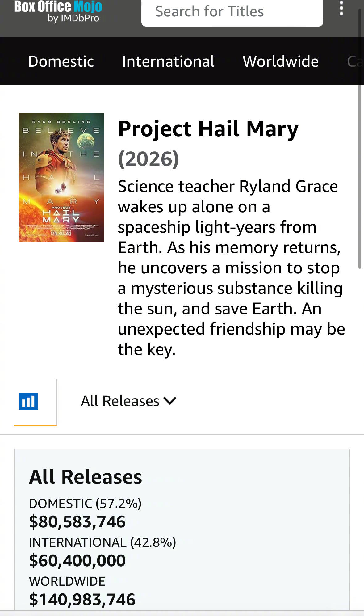
Task: Open the three-dot overflow menu
Action: click(x=341, y=8)
